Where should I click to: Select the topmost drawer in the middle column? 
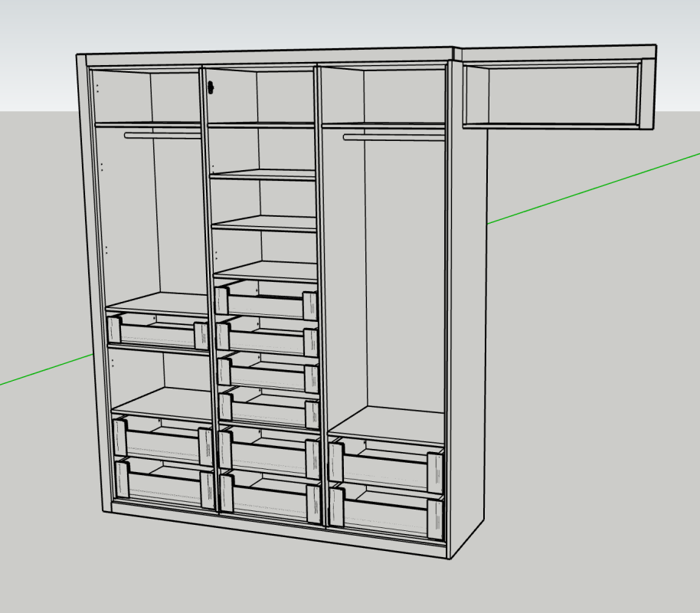(x=266, y=299)
